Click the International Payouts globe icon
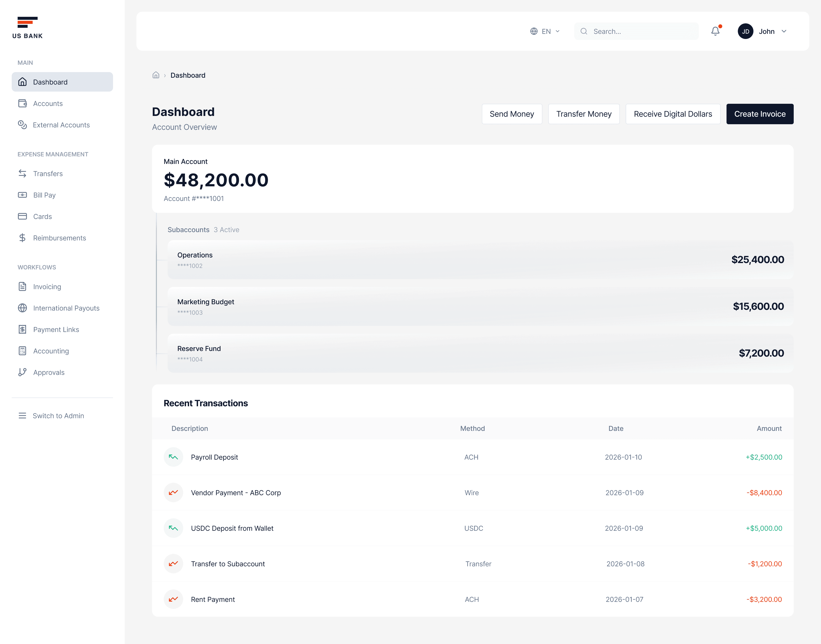The width and height of the screenshot is (821, 644). (23, 308)
